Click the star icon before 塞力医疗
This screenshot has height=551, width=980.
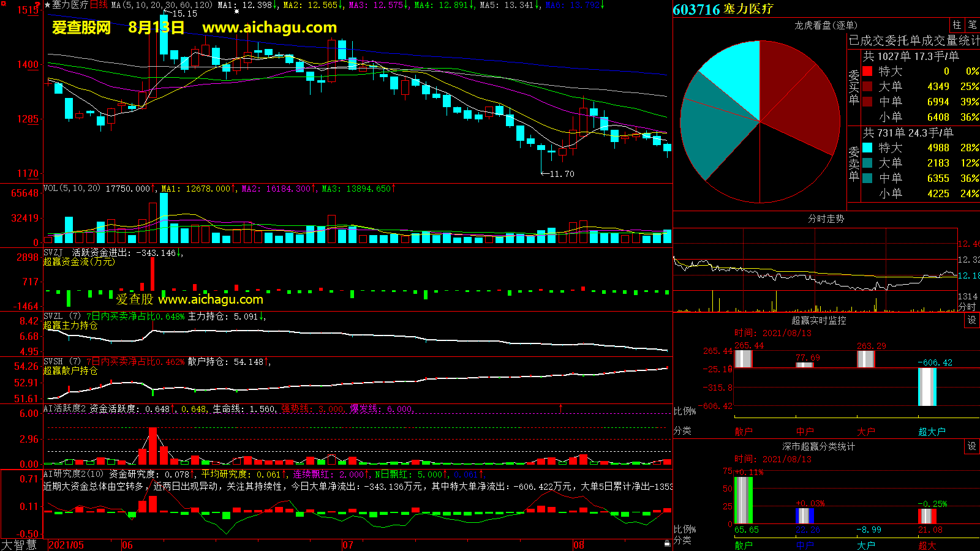48,5
